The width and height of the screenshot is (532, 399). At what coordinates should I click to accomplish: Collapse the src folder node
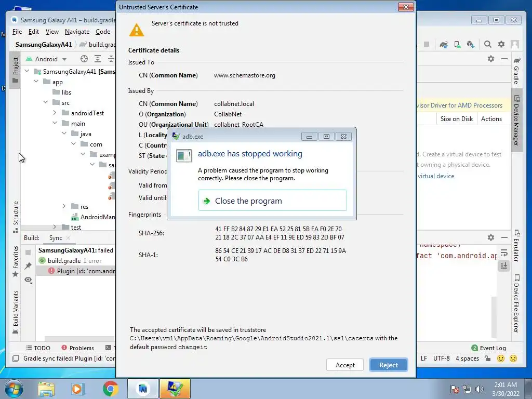46,102
